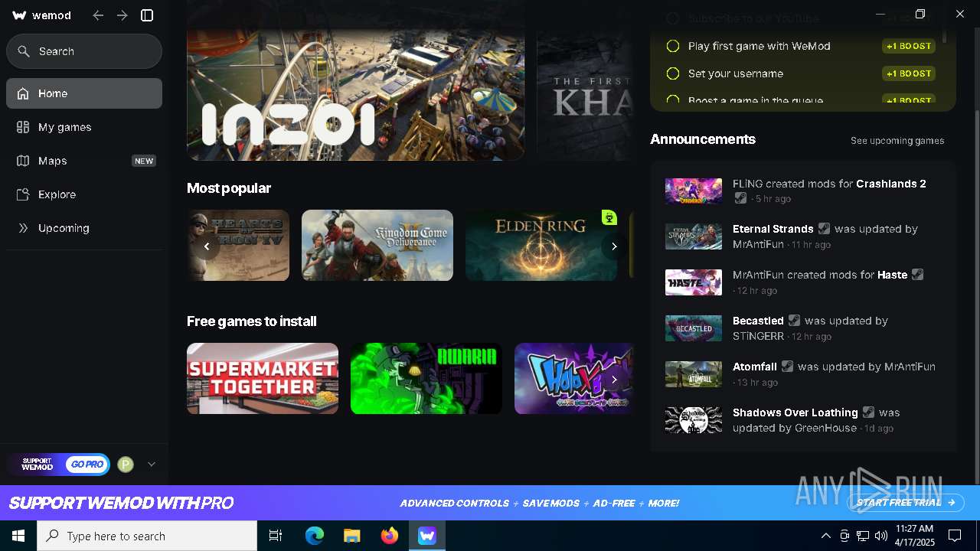Open Task View in taskbar
Image resolution: width=980 pixels, height=551 pixels.
pos(276,536)
